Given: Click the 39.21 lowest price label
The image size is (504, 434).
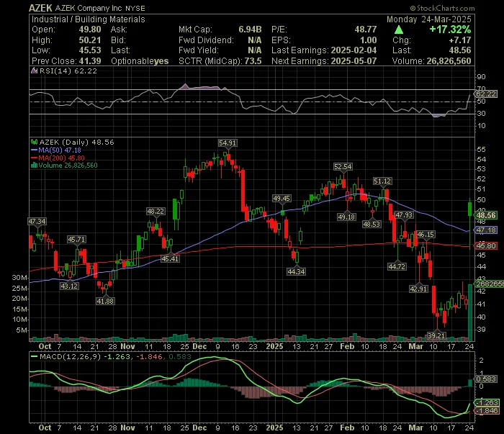Looking at the screenshot, I should coord(436,336).
